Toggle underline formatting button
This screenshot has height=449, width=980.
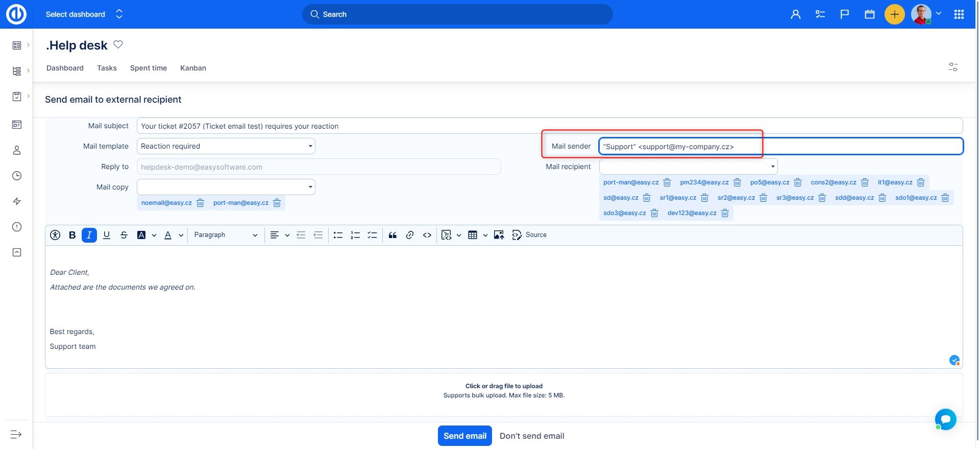[107, 235]
